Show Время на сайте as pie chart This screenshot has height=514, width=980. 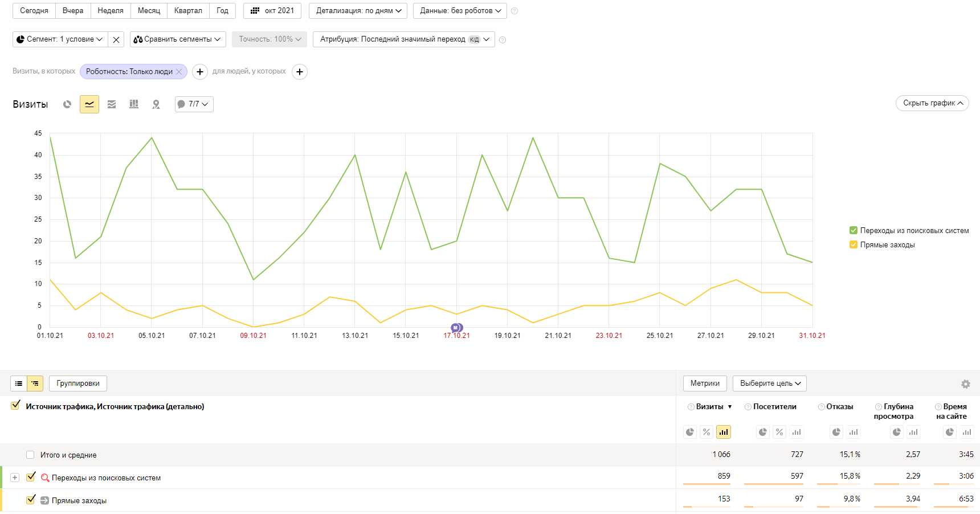[950, 432]
